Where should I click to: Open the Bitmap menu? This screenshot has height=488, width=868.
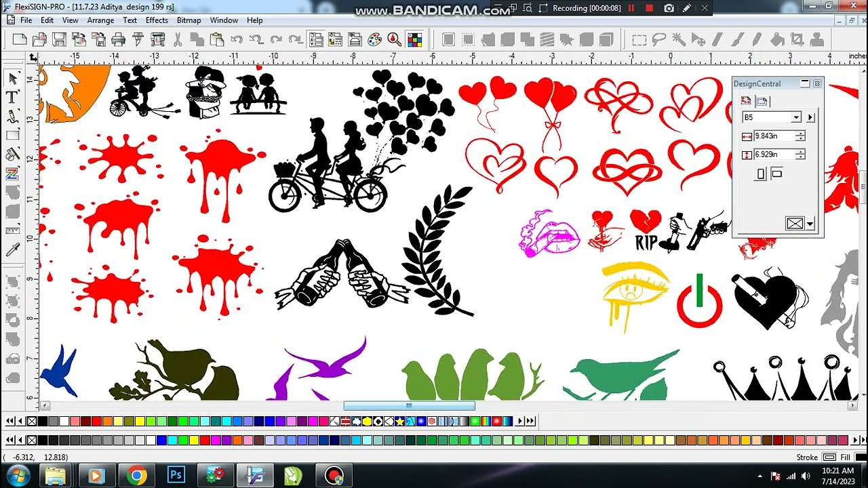189,20
